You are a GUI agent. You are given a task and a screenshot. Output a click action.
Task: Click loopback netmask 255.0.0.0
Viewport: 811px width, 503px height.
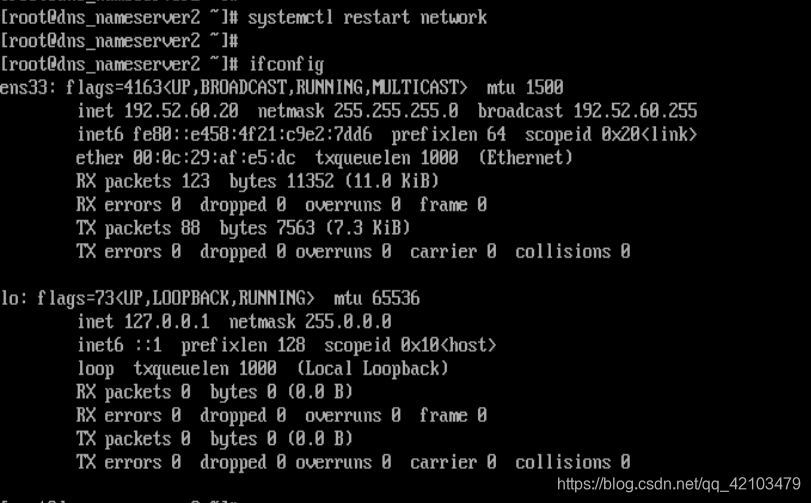tap(348, 322)
